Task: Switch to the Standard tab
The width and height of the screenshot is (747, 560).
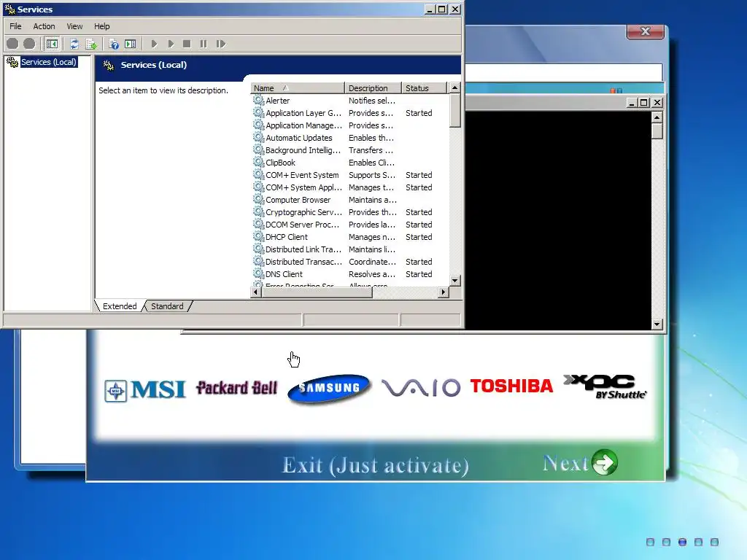Action: 167,306
